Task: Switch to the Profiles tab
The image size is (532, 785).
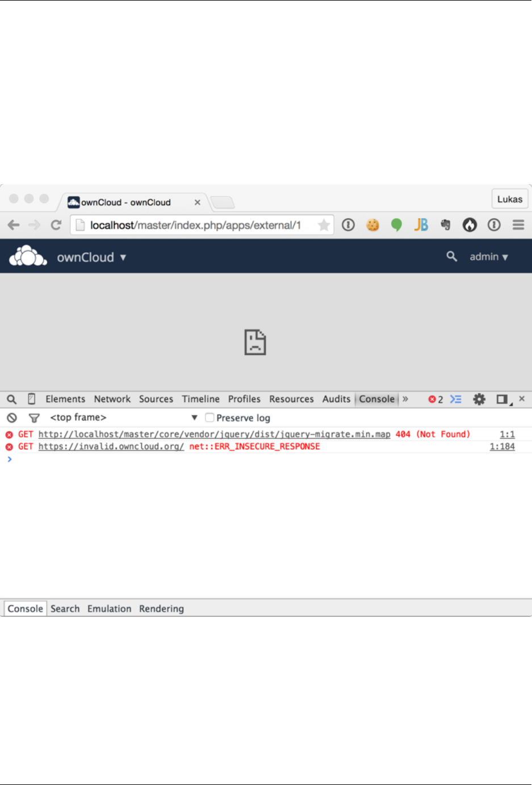Action: (244, 399)
